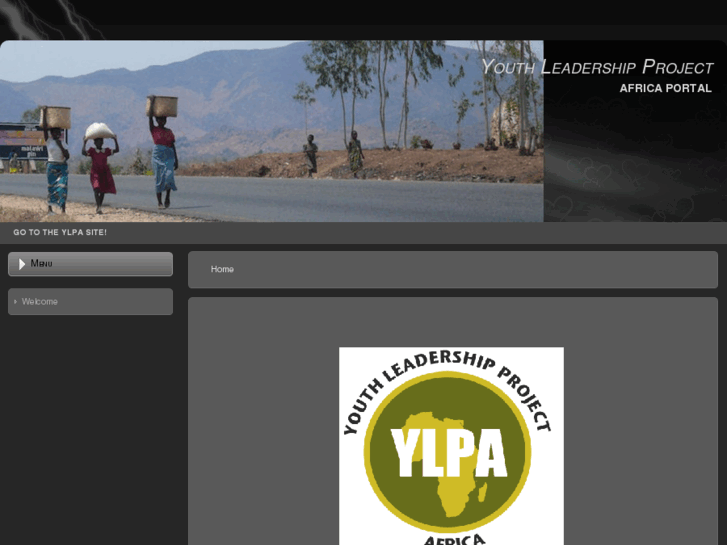
Task: Click the Home breadcrumb link
Action: pyautogui.click(x=222, y=269)
